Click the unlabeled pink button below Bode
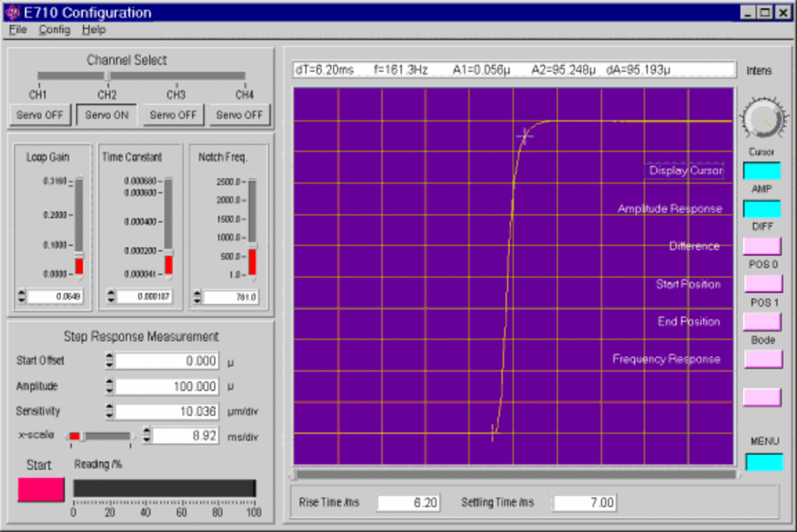797x532 pixels. tap(762, 397)
